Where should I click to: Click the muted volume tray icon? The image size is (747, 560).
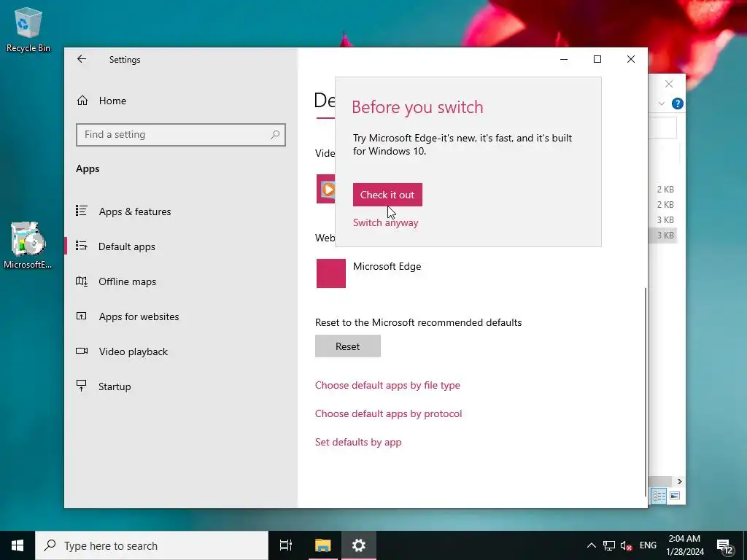pyautogui.click(x=626, y=545)
